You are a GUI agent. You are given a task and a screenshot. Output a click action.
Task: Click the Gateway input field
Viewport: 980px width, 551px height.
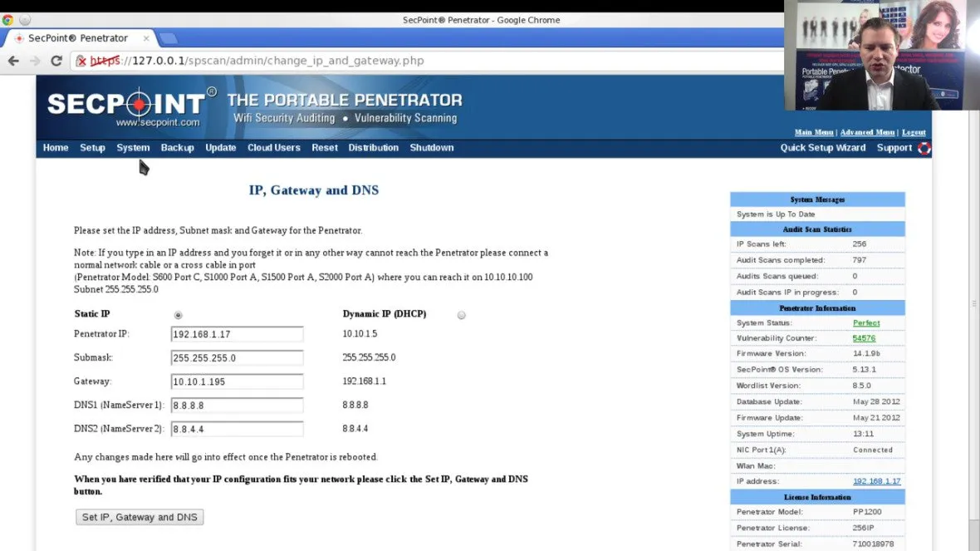[237, 381]
